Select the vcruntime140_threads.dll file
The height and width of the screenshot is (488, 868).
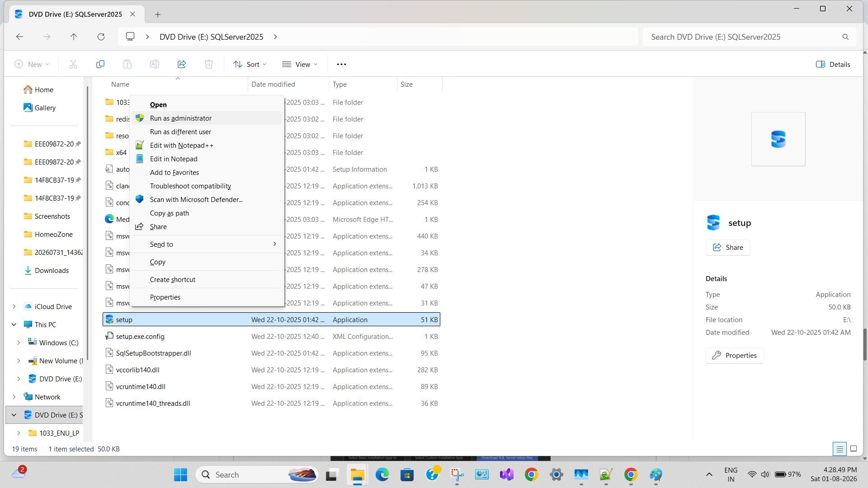tap(271, 403)
